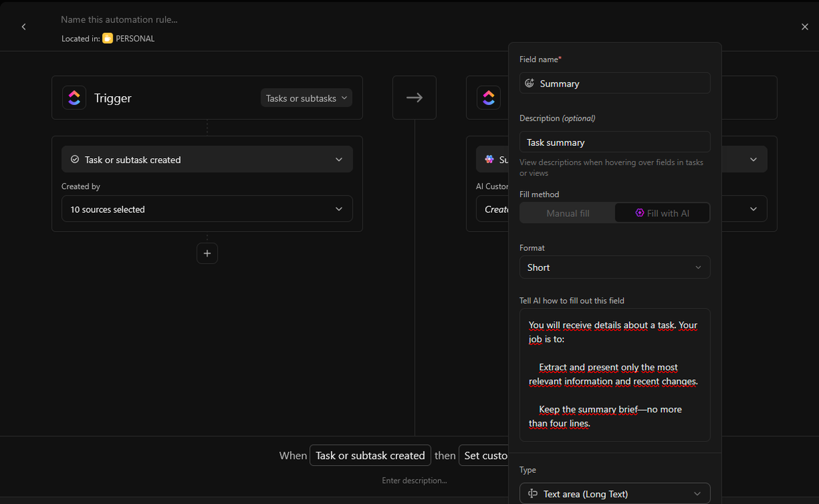Click the Name this automation rule field
This screenshot has height=504, width=819.
pos(119,20)
